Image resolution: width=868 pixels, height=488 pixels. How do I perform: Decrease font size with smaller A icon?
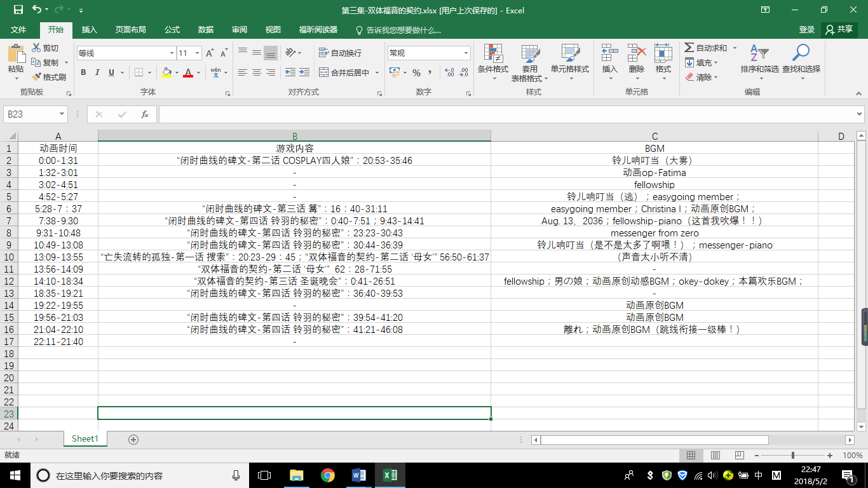point(224,53)
